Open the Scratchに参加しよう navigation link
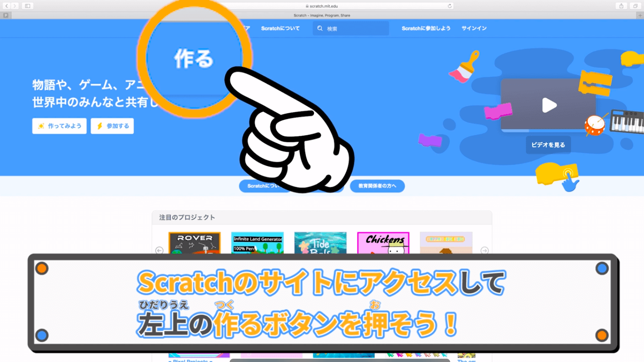644x362 pixels. pos(426,28)
